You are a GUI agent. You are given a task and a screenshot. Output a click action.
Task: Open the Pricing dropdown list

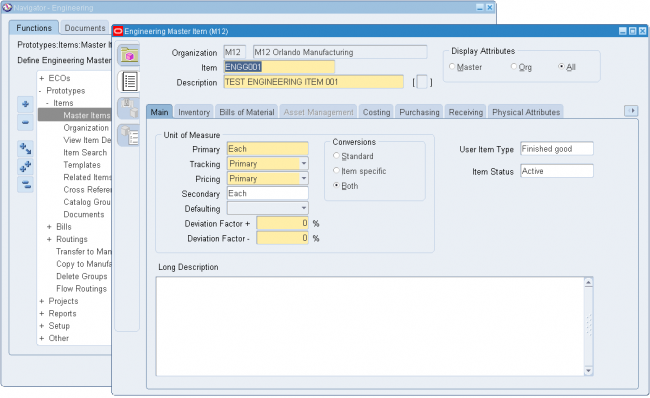pos(304,179)
